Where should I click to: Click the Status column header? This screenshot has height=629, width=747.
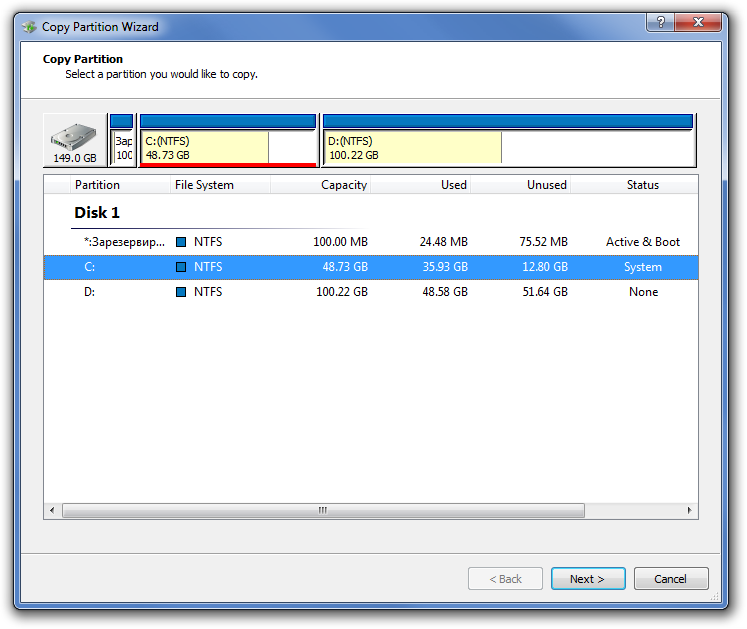(x=642, y=185)
